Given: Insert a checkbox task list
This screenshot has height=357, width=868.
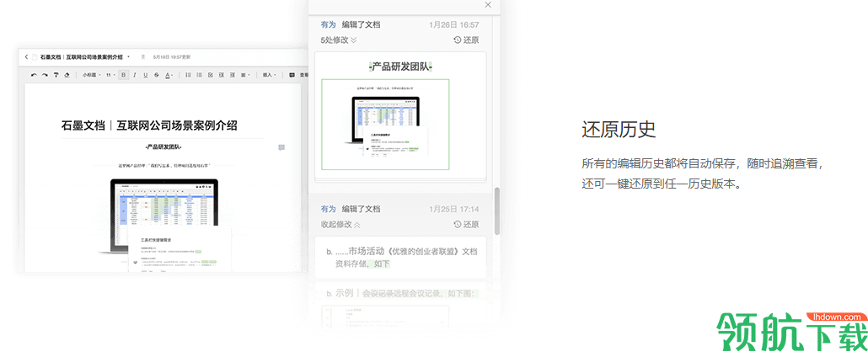Looking at the screenshot, I should [211, 75].
